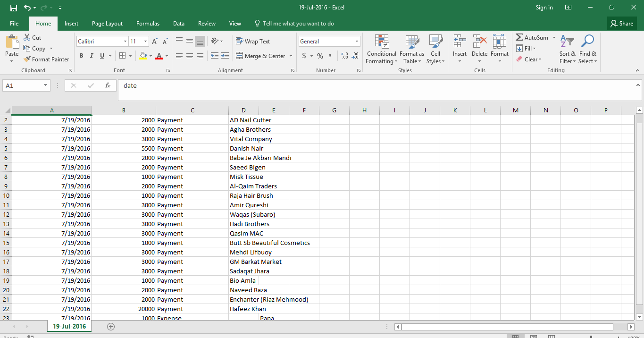
Task: Switch to the Page Layout tab
Action: [107, 24]
